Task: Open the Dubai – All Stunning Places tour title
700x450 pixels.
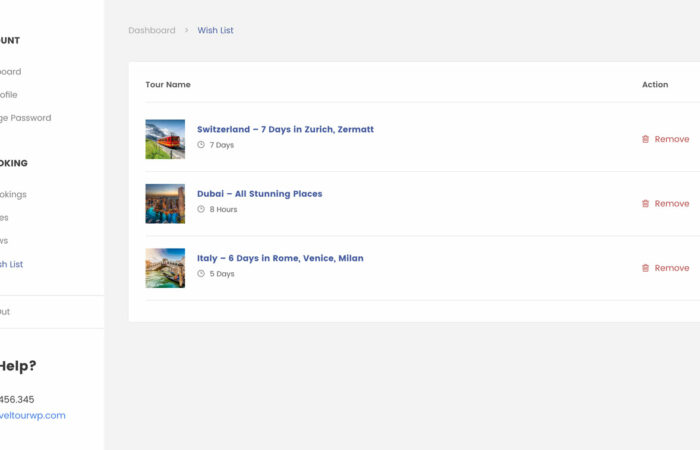Action: [x=259, y=194]
